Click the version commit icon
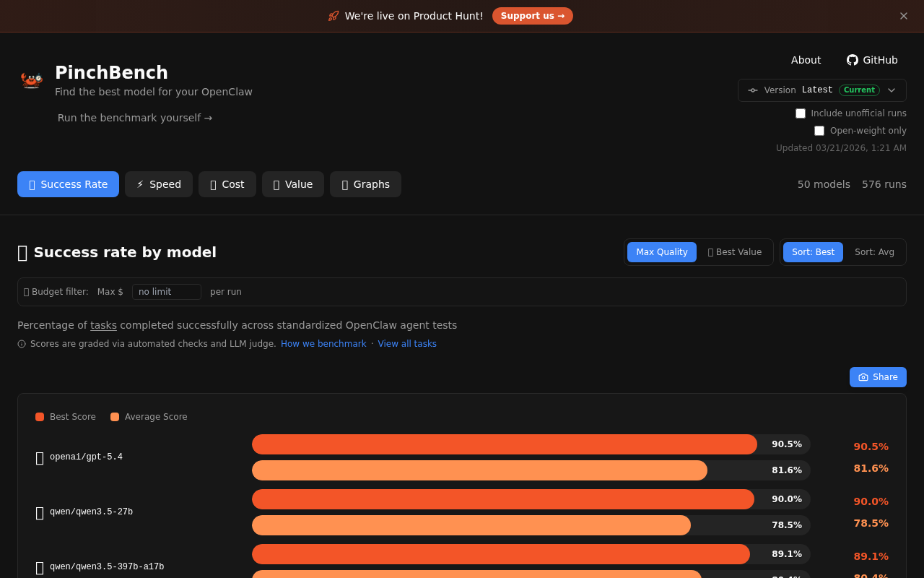 pyautogui.click(x=753, y=90)
